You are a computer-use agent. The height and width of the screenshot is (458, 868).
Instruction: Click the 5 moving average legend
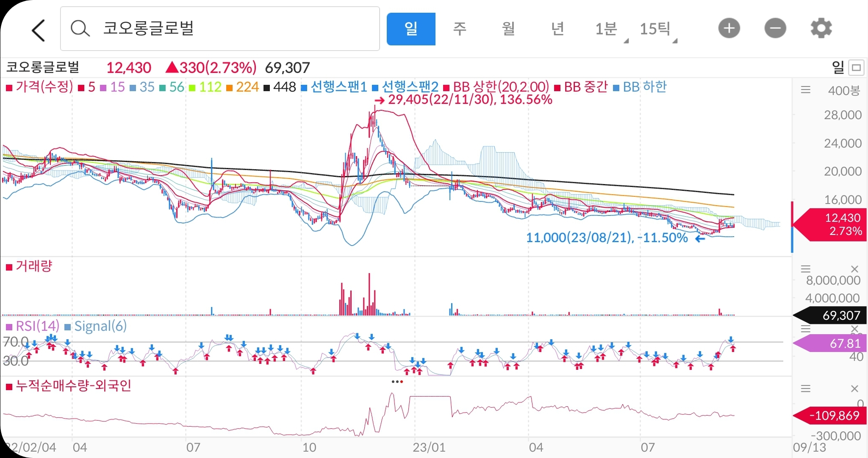pyautogui.click(x=87, y=87)
